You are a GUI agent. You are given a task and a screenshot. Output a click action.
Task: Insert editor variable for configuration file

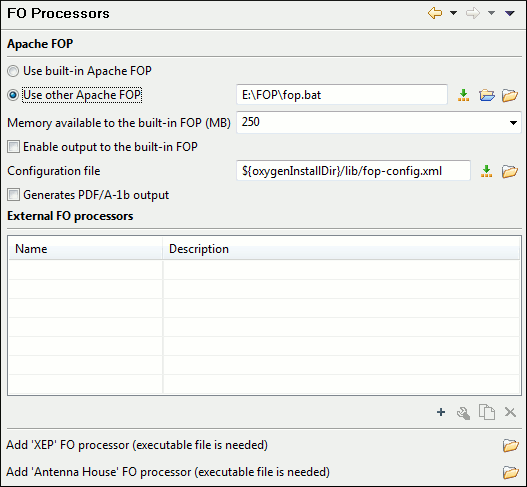click(x=486, y=171)
